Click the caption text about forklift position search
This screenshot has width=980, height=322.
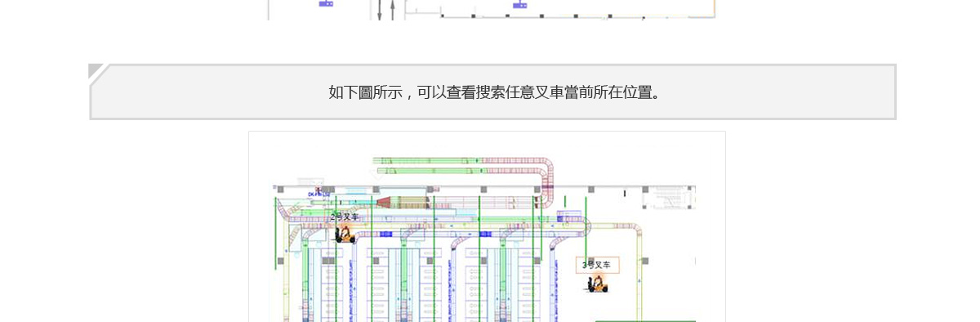(x=495, y=92)
